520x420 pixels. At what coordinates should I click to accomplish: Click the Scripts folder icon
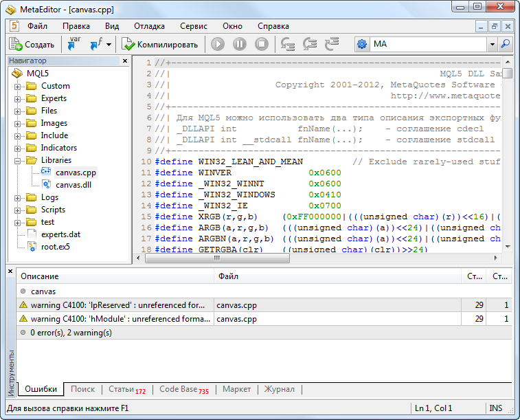(x=32, y=210)
